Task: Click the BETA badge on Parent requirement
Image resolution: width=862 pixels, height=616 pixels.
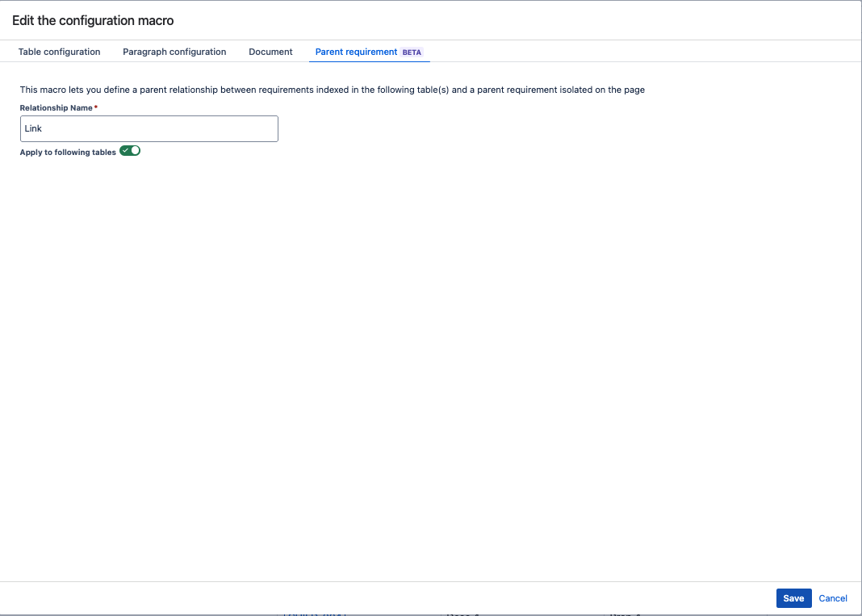Action: [x=411, y=52]
